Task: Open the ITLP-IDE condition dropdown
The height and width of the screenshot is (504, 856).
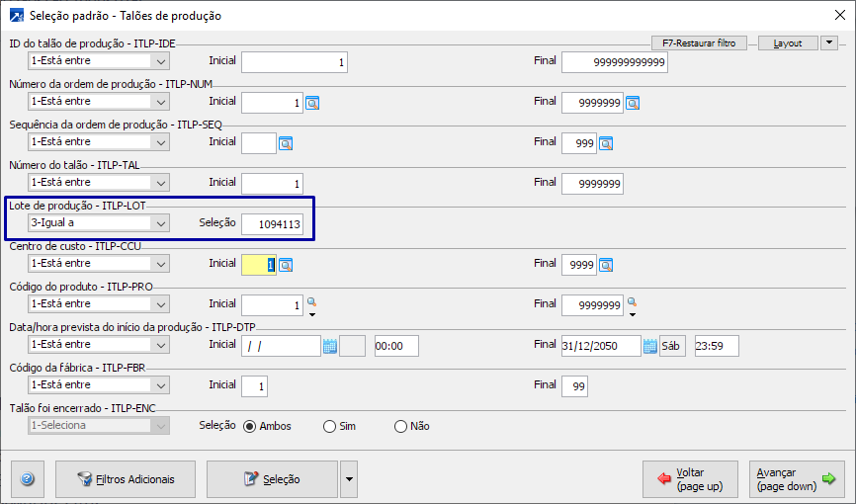Action: tap(161, 61)
